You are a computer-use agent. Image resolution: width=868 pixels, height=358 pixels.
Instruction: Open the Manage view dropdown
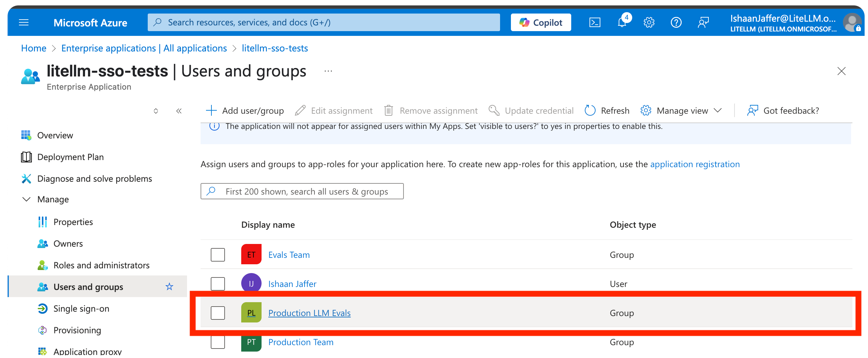click(682, 111)
